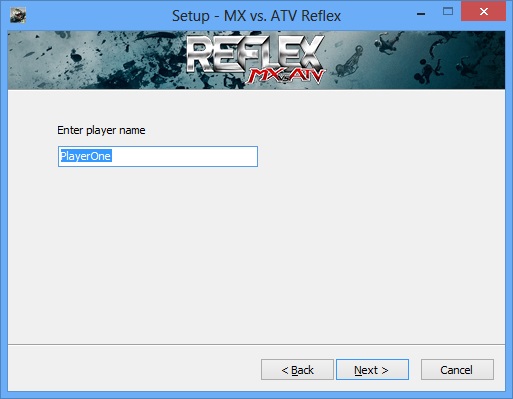Click the player name input field

pyautogui.click(x=158, y=156)
